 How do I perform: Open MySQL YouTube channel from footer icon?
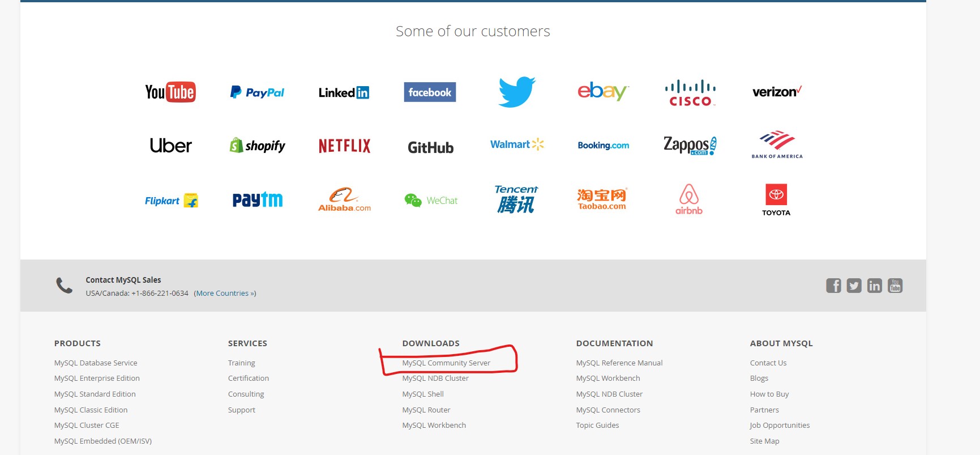click(x=895, y=286)
